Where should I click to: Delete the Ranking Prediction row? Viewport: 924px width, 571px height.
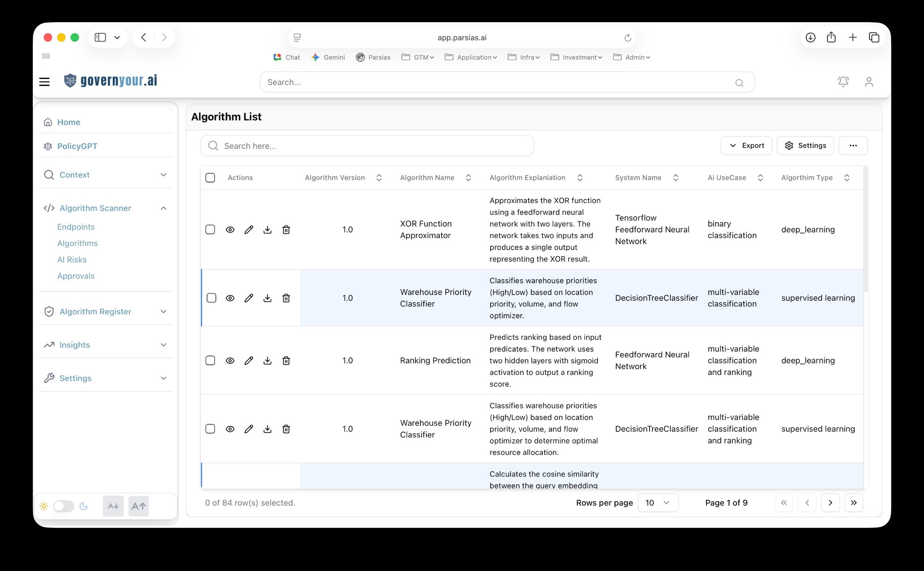pyautogui.click(x=286, y=361)
